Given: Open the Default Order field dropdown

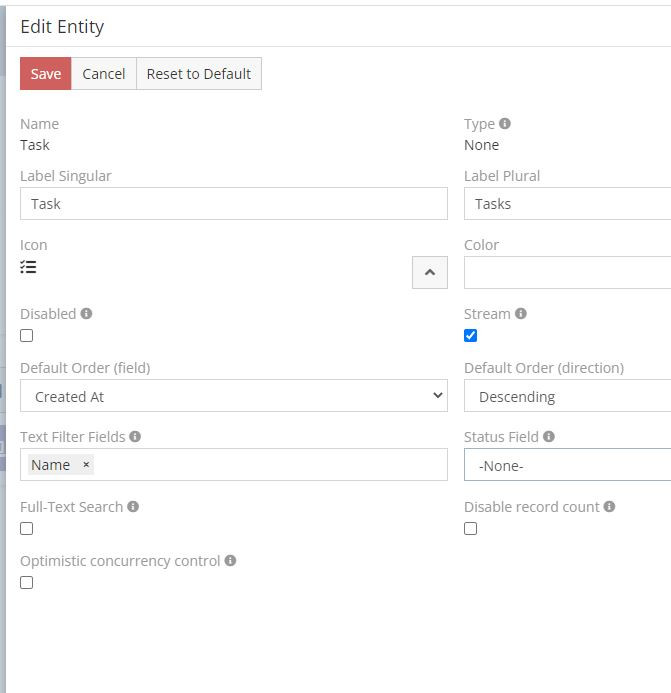Looking at the screenshot, I should (x=233, y=396).
